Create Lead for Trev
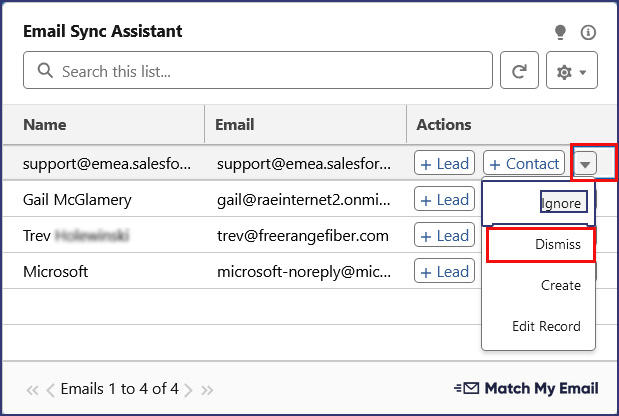 (x=444, y=236)
